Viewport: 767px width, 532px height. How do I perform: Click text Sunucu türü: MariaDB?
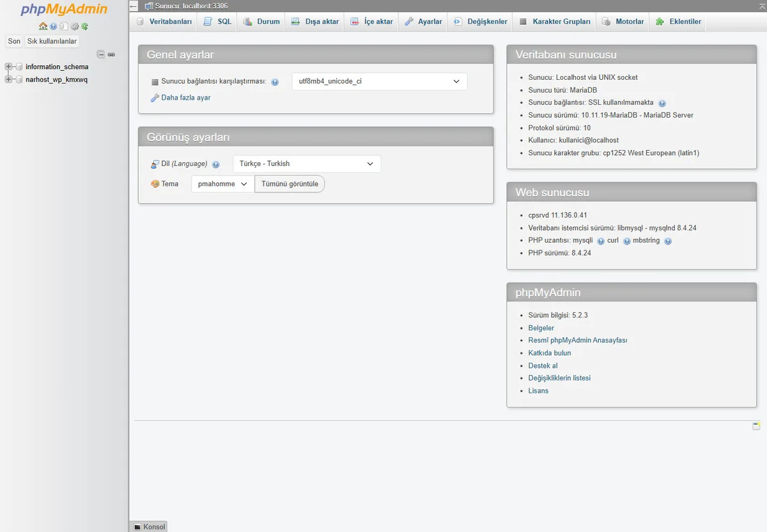pyautogui.click(x=562, y=90)
